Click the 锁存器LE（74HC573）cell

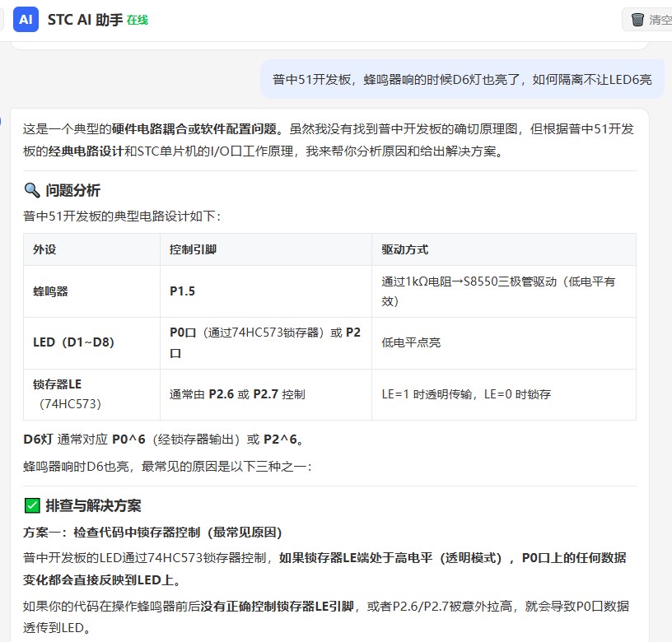pos(91,394)
